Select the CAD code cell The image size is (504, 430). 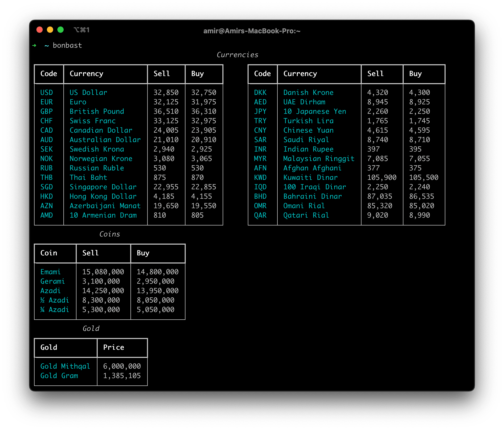point(47,130)
